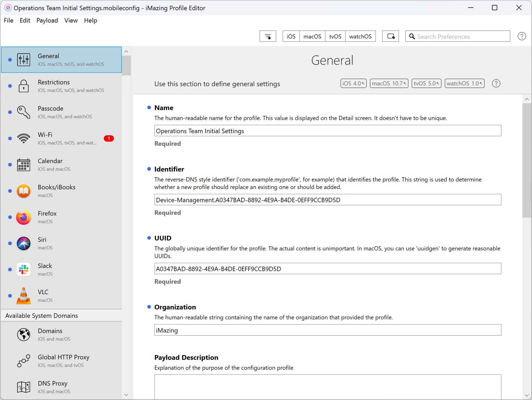This screenshot has width=532, height=400.
Task: Toggle the watchOS platform filter
Action: (x=360, y=37)
